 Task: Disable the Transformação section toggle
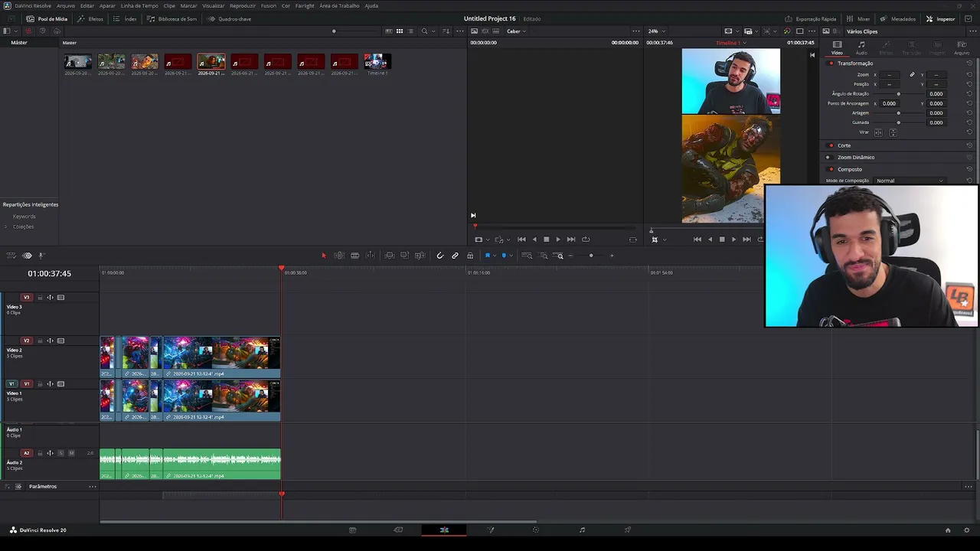tap(831, 64)
